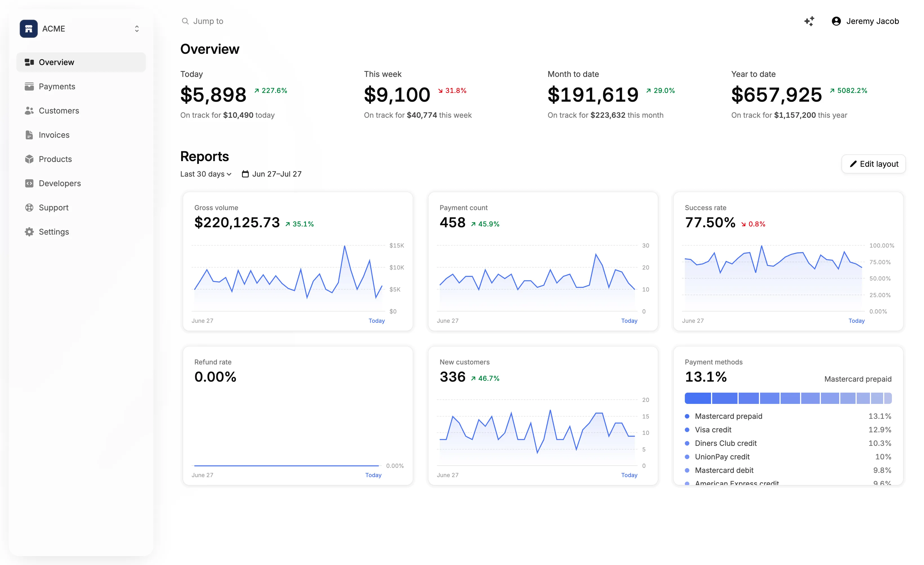Click the $5,898 Today total
The image size is (924, 565).
click(x=213, y=94)
